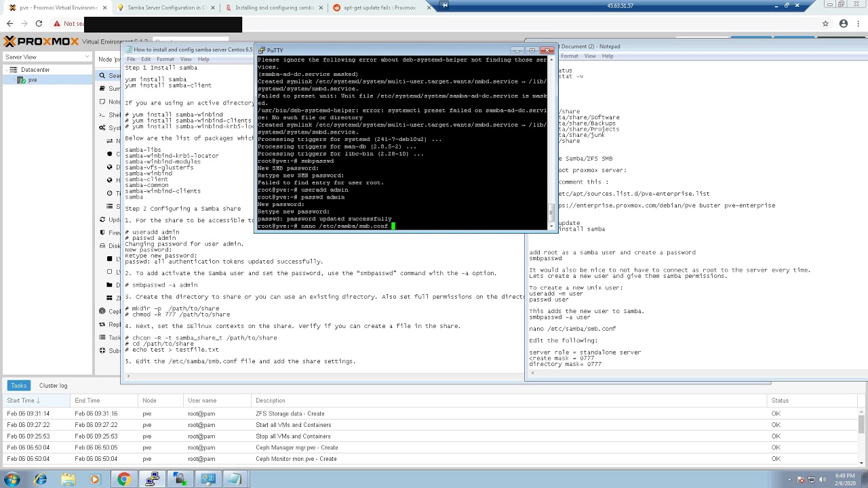Open the Windows Start menu
Screen dimensions: 868x488
coord(12,479)
